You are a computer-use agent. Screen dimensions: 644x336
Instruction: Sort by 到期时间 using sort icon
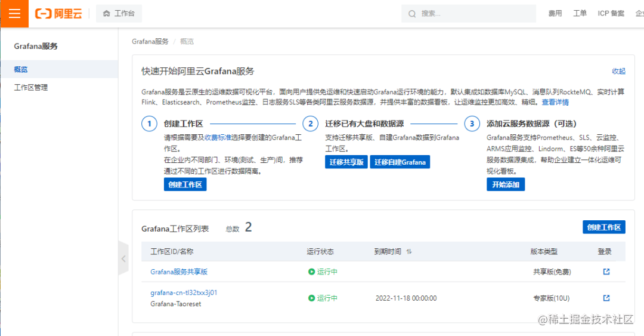[408, 252]
